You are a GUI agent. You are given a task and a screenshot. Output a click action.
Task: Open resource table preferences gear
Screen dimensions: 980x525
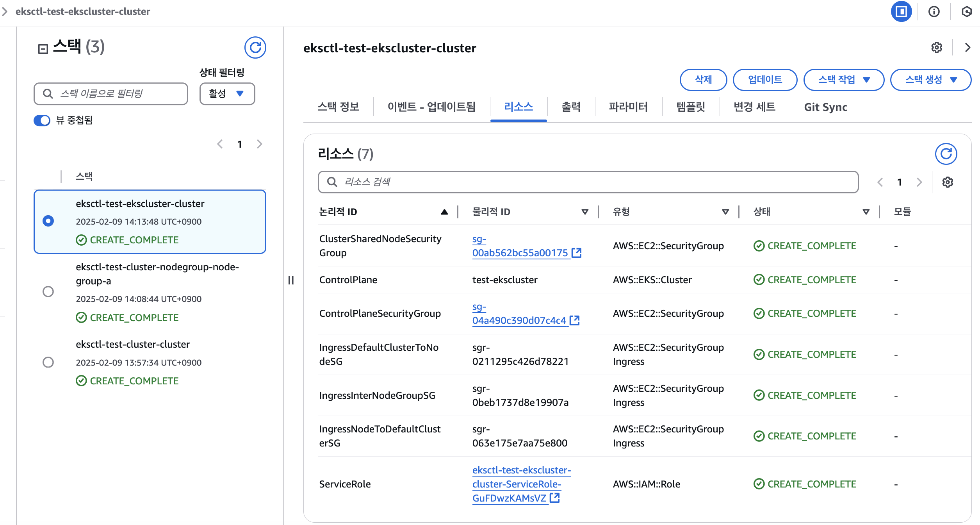947,182
